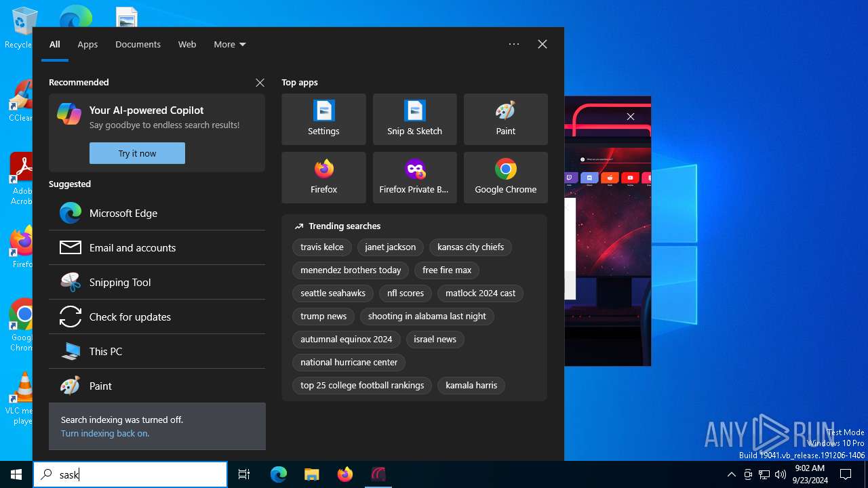Search trending free fire max
868x488 pixels.
click(447, 270)
